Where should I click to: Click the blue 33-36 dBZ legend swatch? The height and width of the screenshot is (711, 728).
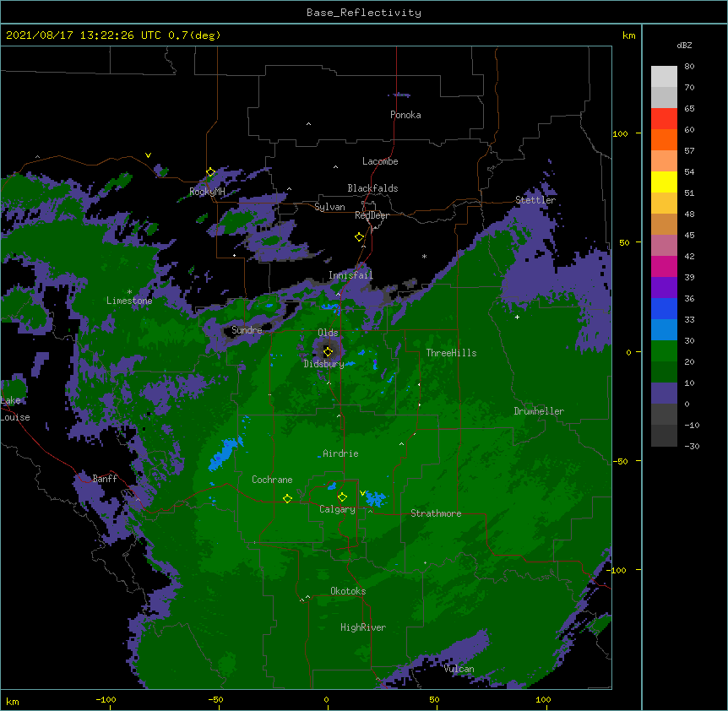(x=664, y=308)
